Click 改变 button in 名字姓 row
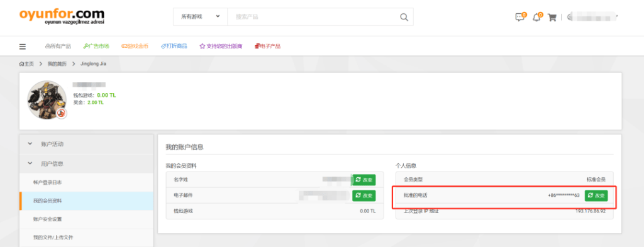This screenshot has width=644, height=247. (x=364, y=180)
